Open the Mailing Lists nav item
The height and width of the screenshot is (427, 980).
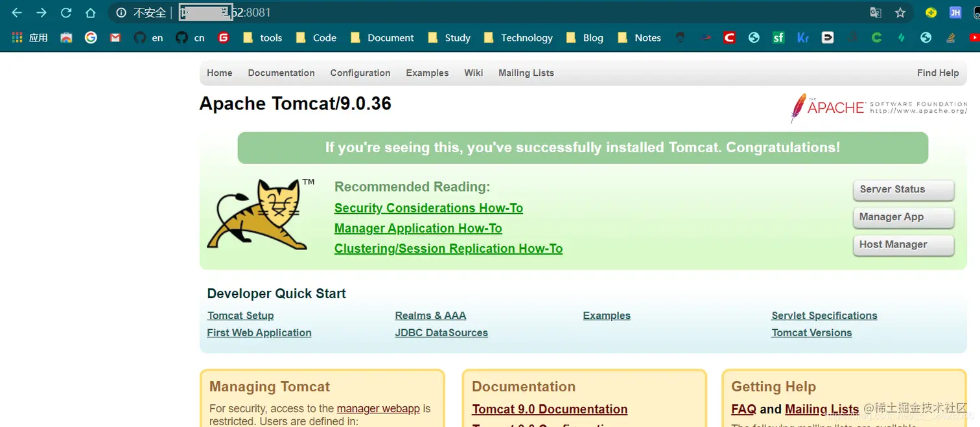coord(526,73)
